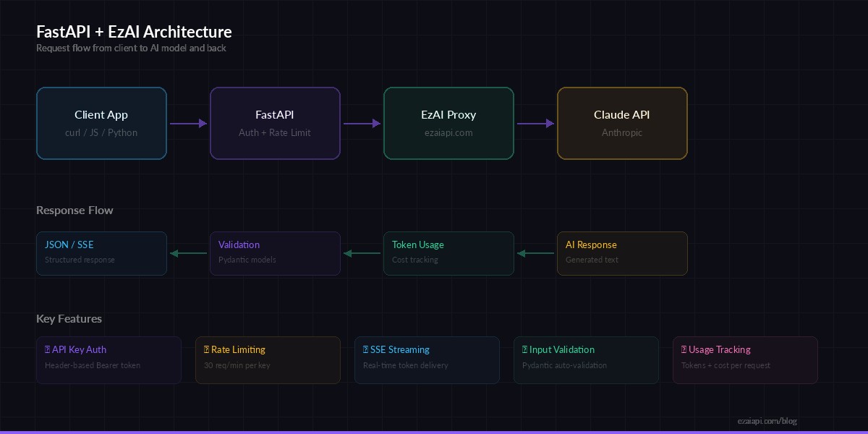Click the API Key Auth key icon
Viewport: 868px width, 434px height.
click(46, 349)
